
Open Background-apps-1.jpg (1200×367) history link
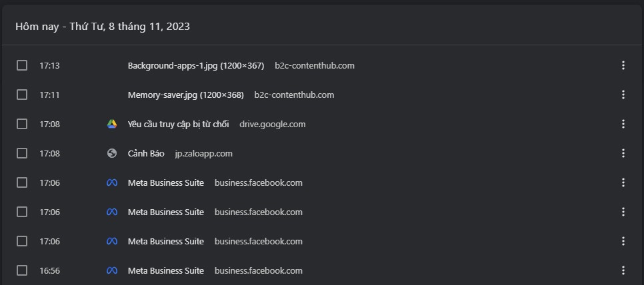point(196,66)
